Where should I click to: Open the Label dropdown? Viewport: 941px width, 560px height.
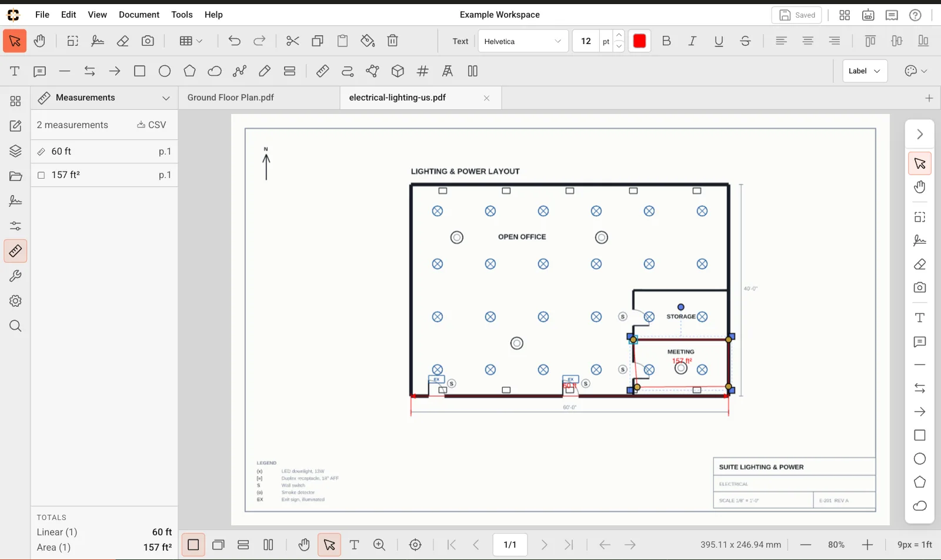[x=865, y=71]
